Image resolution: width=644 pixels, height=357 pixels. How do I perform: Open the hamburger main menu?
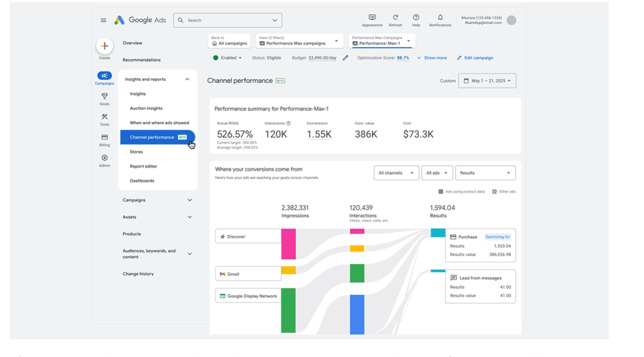click(103, 20)
